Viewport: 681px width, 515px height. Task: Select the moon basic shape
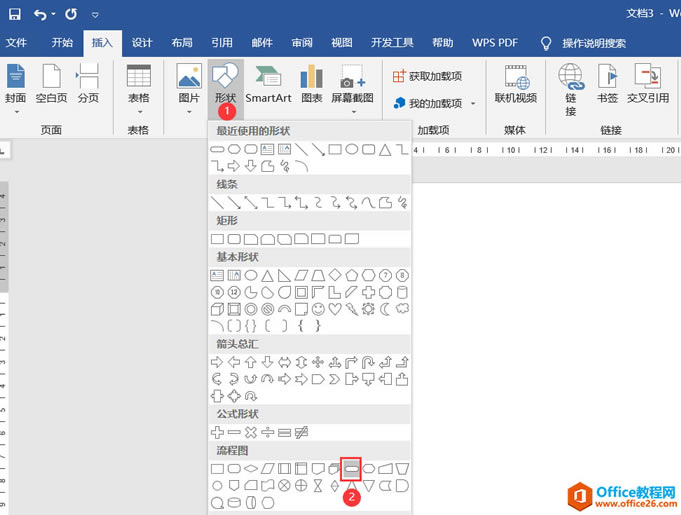385,309
